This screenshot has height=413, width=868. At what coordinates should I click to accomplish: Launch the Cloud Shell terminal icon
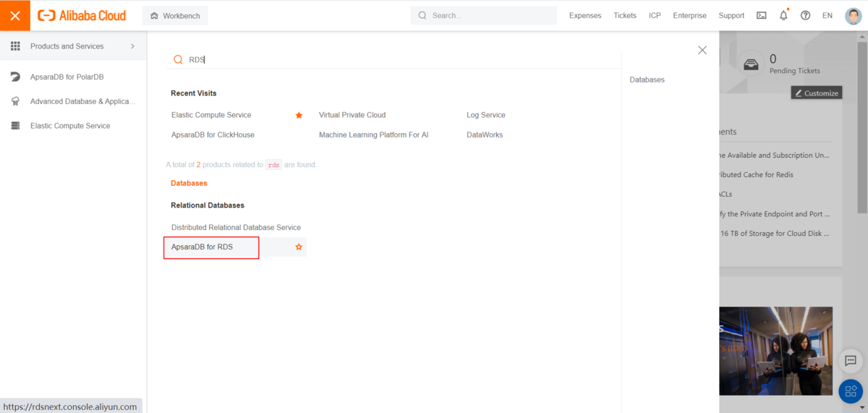[762, 15]
